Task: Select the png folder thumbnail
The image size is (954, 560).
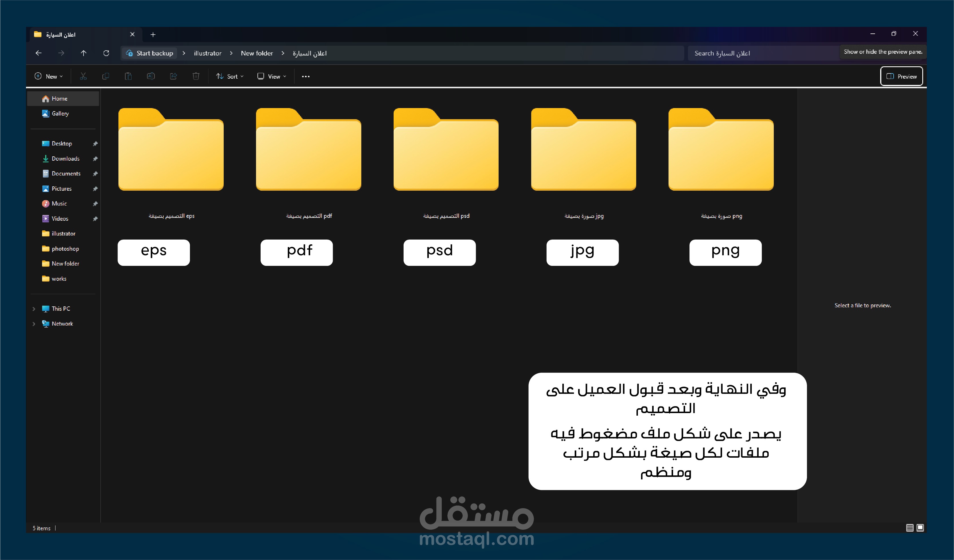Action: [721, 150]
